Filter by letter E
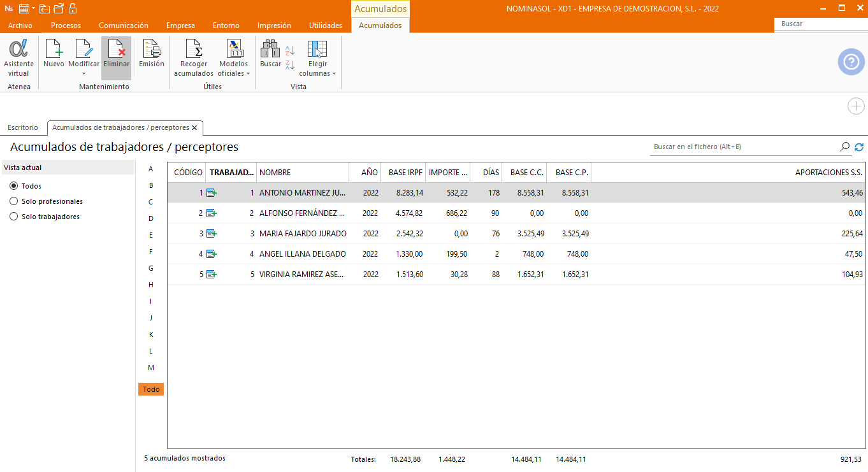 coord(151,235)
